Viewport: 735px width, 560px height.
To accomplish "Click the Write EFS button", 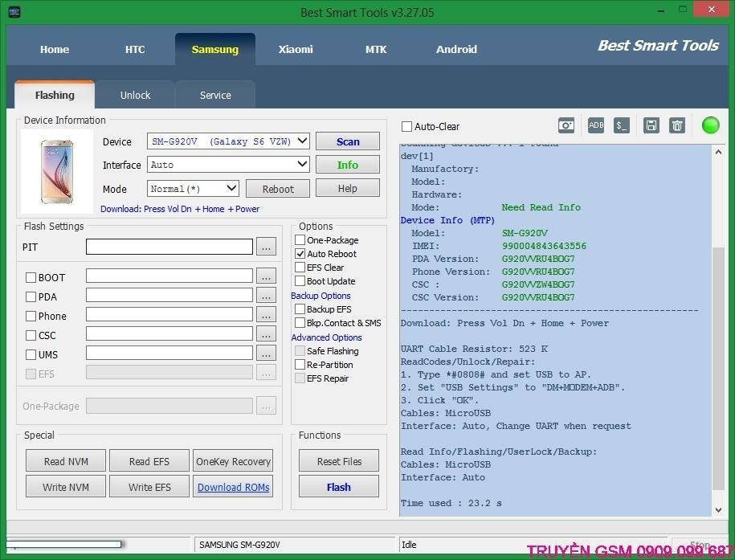I will 149,487.
